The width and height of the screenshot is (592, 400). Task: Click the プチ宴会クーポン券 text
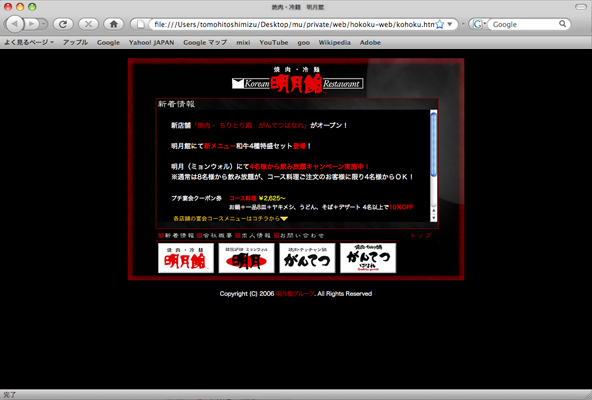196,198
